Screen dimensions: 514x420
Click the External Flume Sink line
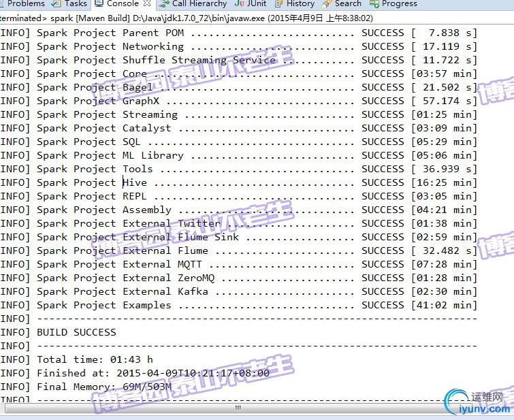[238, 237]
